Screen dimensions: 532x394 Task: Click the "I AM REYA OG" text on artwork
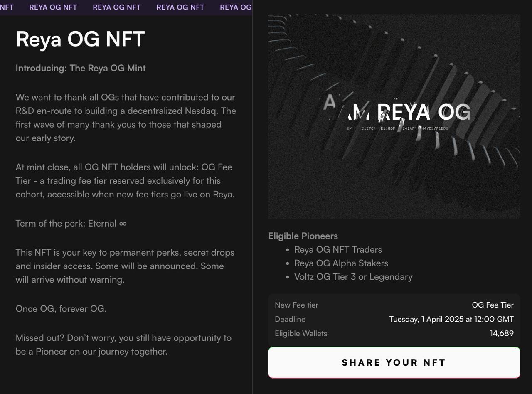[397, 111]
